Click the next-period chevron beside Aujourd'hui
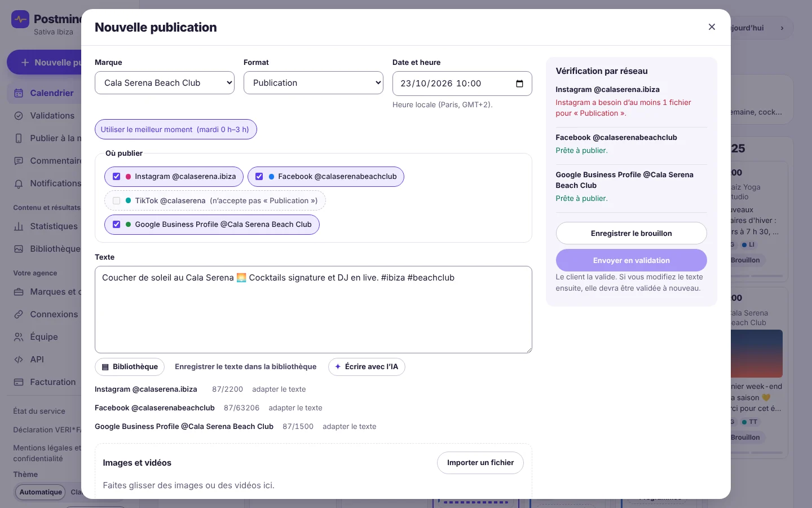This screenshot has width=812, height=508. tap(782, 28)
